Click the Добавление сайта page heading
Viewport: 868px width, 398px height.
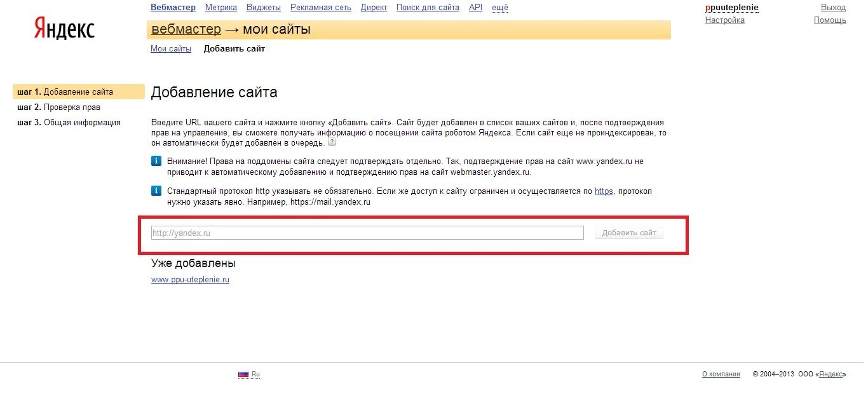click(x=214, y=93)
